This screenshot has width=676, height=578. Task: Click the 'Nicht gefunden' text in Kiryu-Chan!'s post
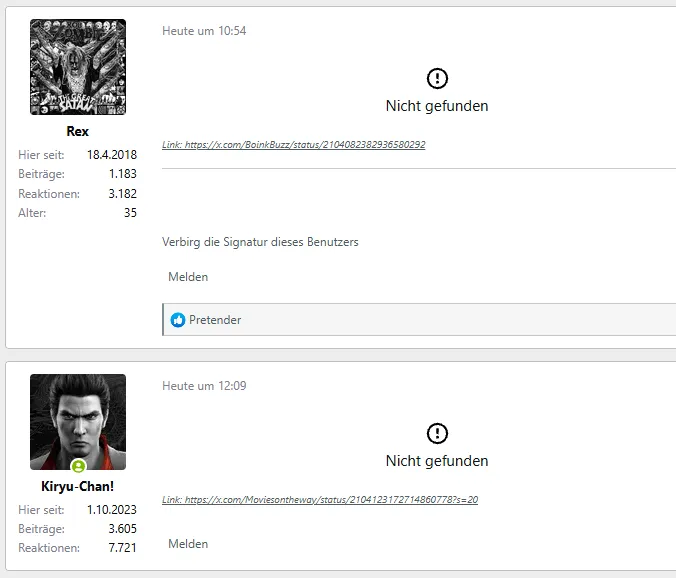(x=437, y=461)
